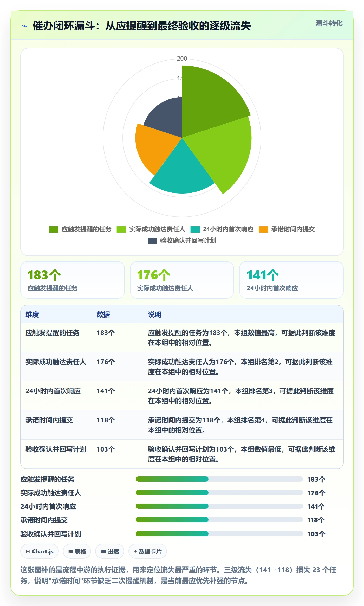Image resolution: width=364 pixels, height=606 pixels.
Task: Click the 24小时内首次响应 progress bar
Action: pyautogui.click(x=219, y=506)
